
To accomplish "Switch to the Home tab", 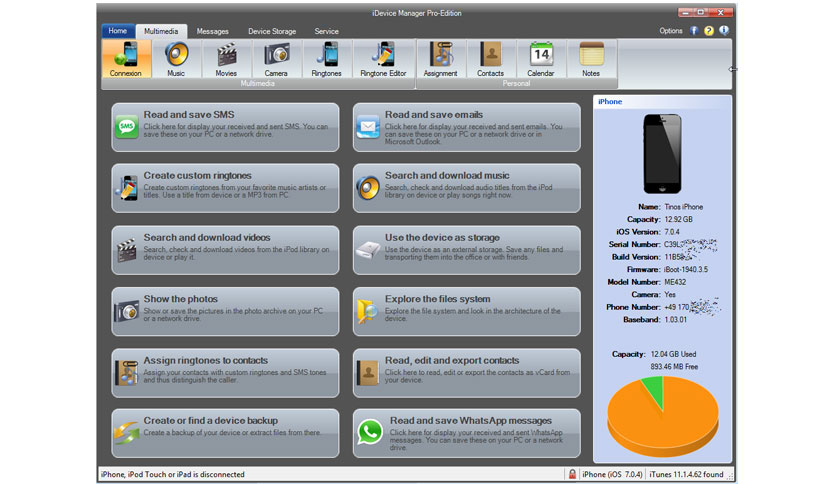I will click(x=118, y=31).
